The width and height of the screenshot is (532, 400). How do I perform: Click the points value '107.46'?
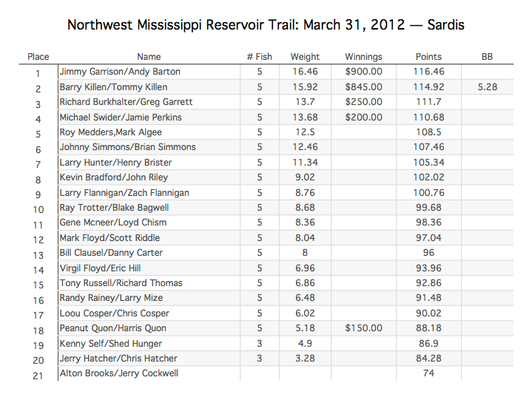(428, 147)
